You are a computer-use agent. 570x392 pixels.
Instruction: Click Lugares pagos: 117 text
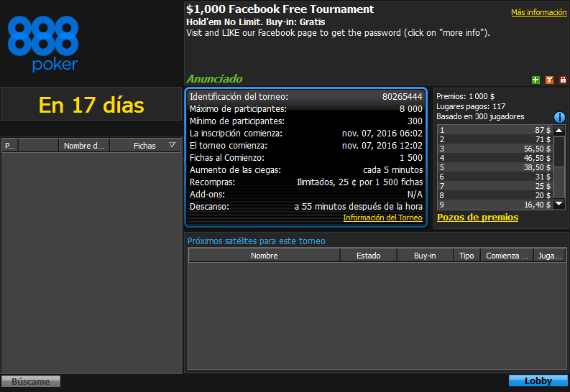tap(471, 106)
